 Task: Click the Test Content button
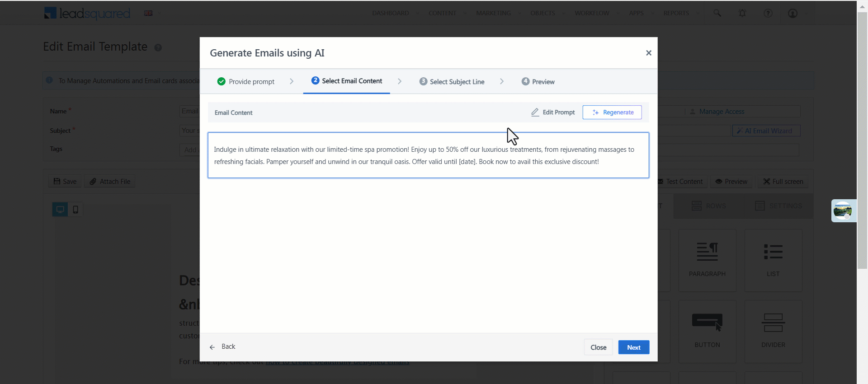pos(681,182)
